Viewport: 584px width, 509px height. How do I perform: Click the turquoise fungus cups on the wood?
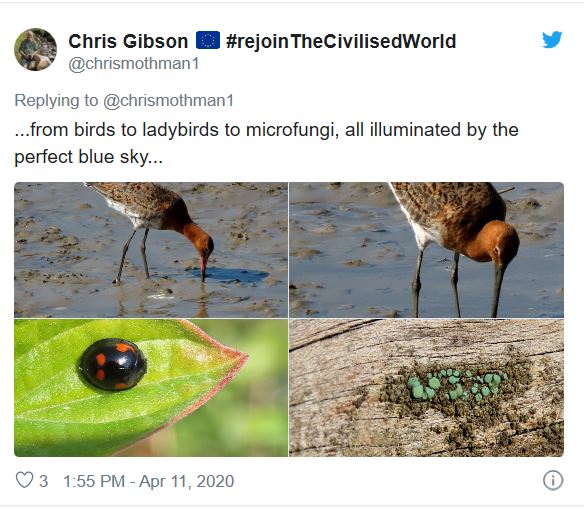456,384
